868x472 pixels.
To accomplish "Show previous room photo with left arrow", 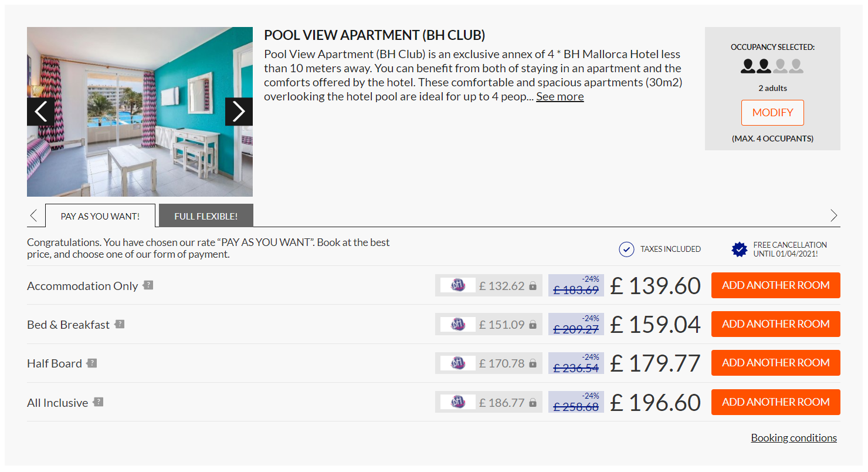I will [x=40, y=112].
